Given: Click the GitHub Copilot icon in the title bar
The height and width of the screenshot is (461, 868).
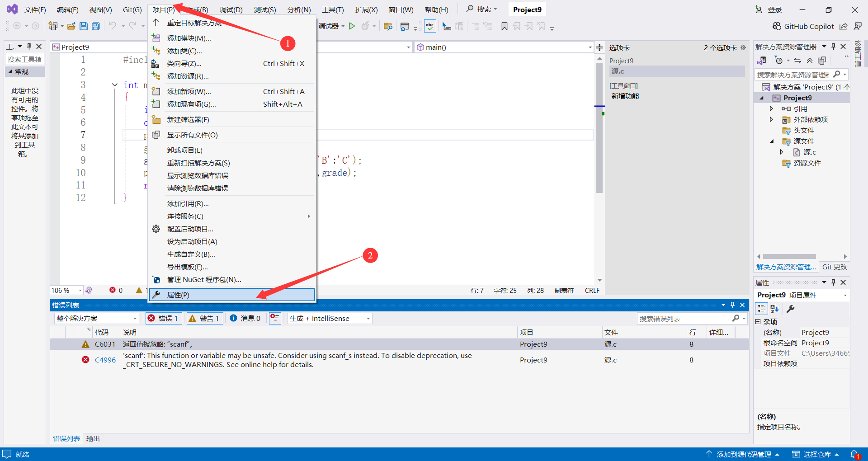Looking at the screenshot, I should [776, 26].
